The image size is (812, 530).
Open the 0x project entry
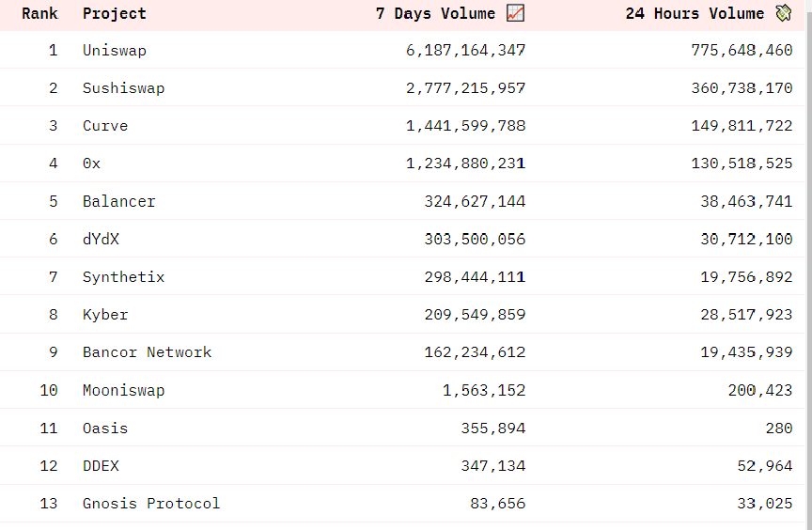pos(92,164)
